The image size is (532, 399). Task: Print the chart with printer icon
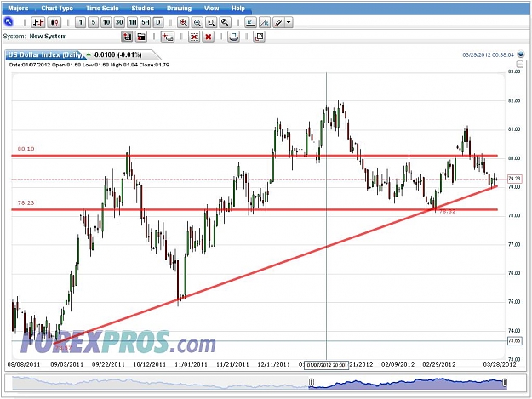233,37
